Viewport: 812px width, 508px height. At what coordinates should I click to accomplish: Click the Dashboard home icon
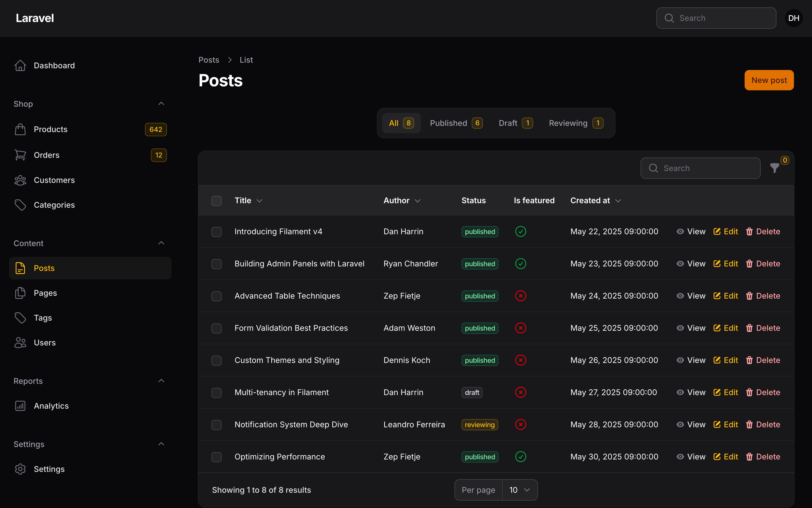click(20, 65)
